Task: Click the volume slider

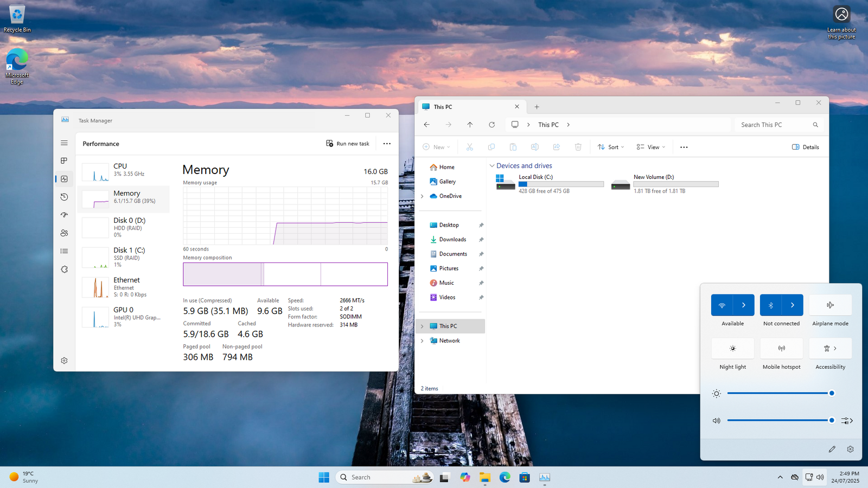Action: (779, 420)
